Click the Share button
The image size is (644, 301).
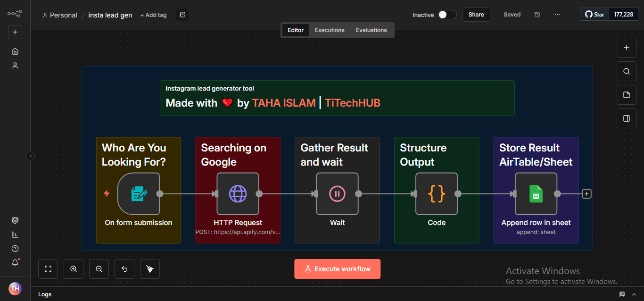[x=476, y=15]
